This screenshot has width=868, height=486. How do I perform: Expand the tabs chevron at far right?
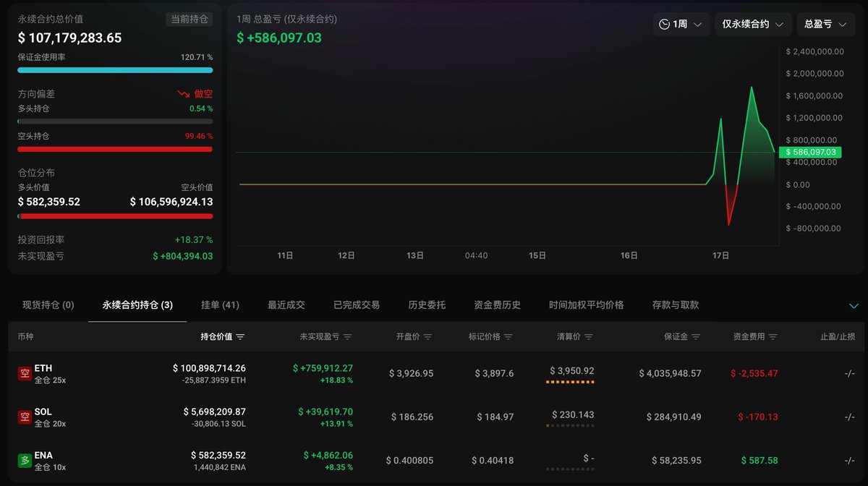pos(854,306)
